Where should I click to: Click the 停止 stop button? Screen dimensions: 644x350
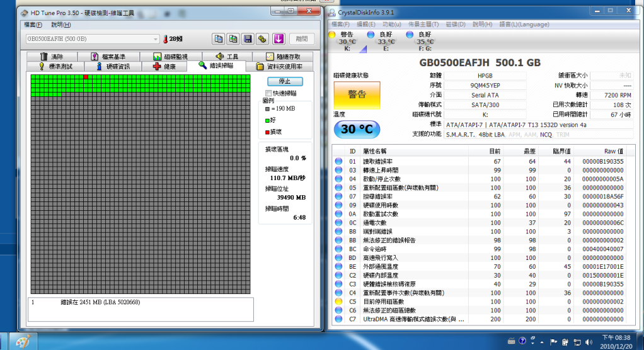(285, 81)
